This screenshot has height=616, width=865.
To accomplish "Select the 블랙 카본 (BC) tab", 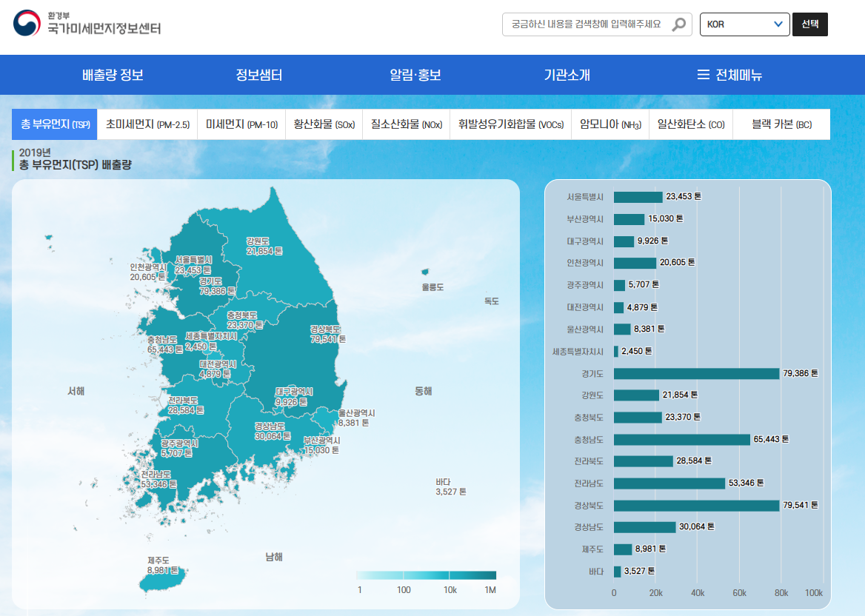I will [x=780, y=124].
